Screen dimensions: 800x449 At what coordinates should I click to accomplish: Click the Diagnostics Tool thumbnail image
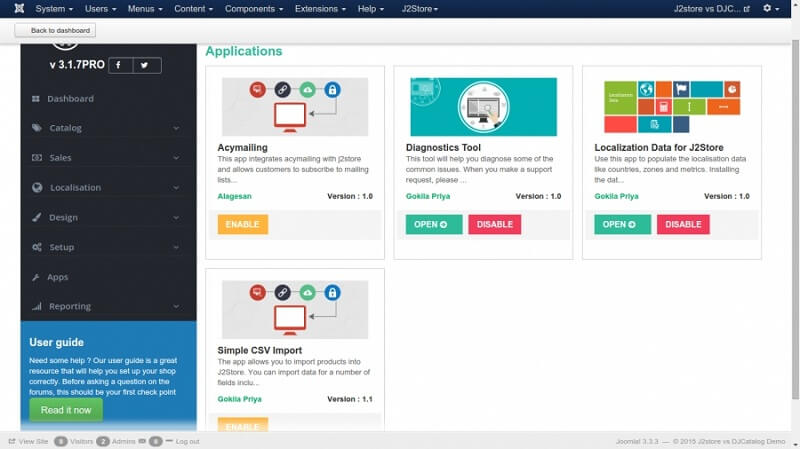tap(483, 107)
